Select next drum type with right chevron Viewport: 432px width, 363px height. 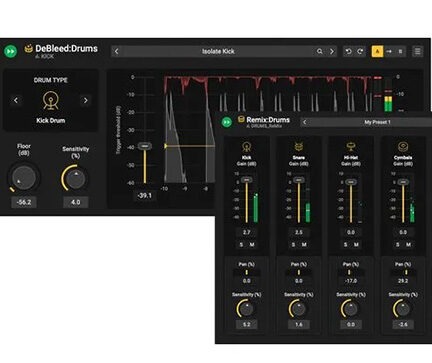[x=86, y=100]
